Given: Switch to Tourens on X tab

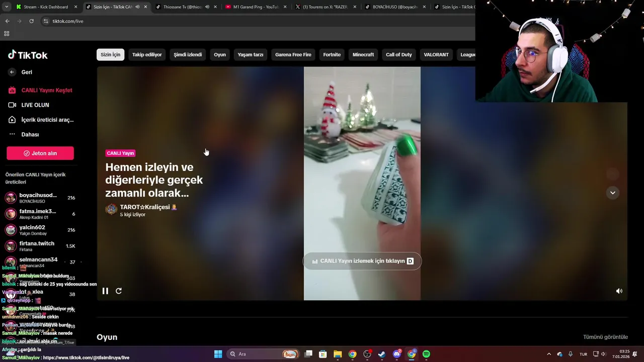Looking at the screenshot, I should click(325, 7).
